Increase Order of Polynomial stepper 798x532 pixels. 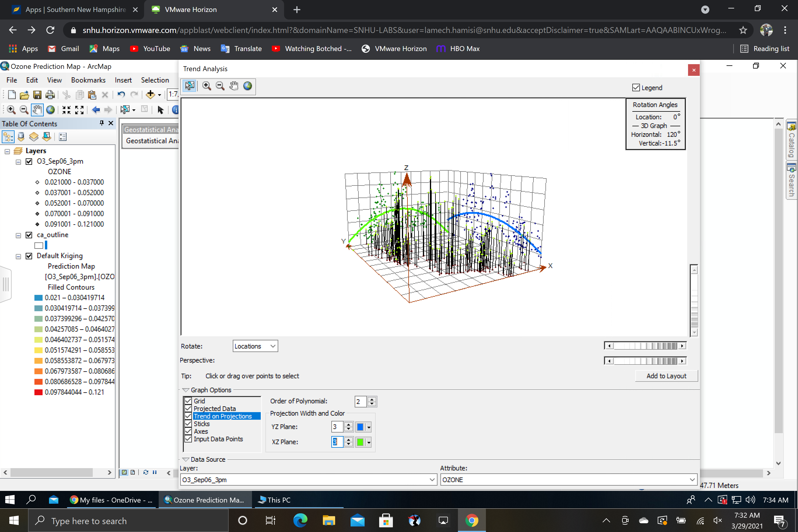pyautogui.click(x=372, y=399)
